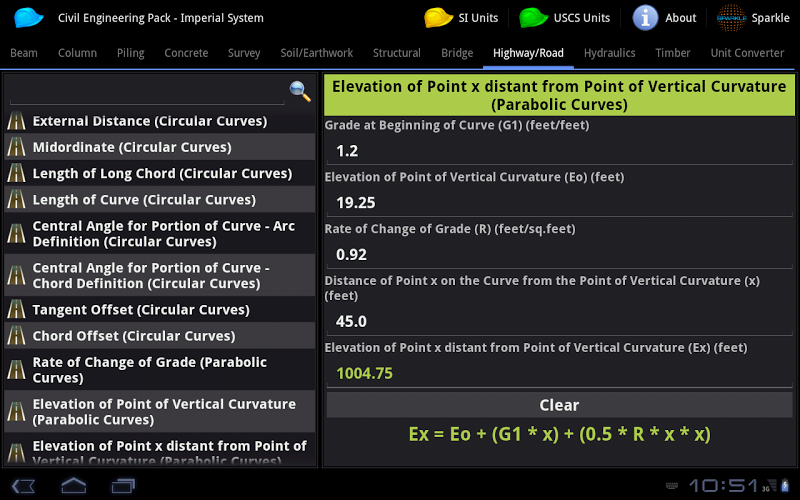Tap the Android back navigation icon
This screenshot has width=800, height=500.
[x=23, y=485]
